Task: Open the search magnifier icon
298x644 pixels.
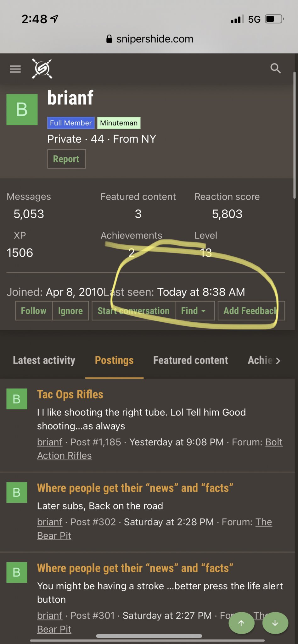Action: pos(276,68)
